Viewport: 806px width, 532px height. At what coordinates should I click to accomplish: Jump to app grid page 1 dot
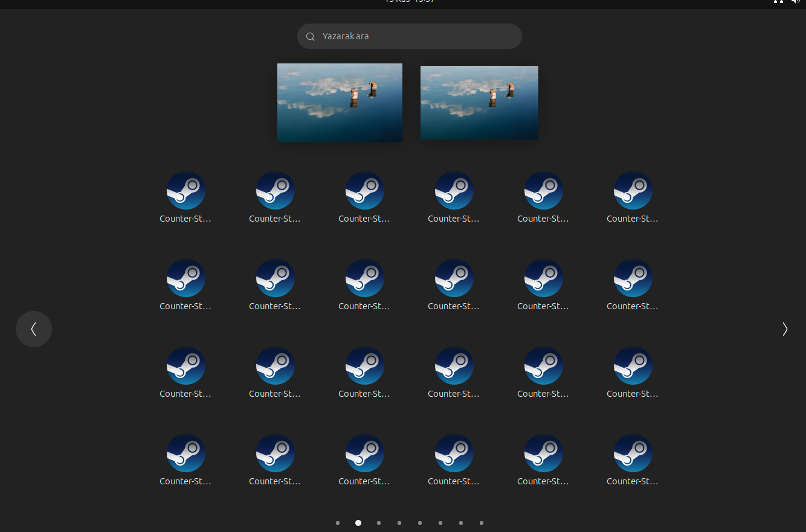click(x=338, y=523)
